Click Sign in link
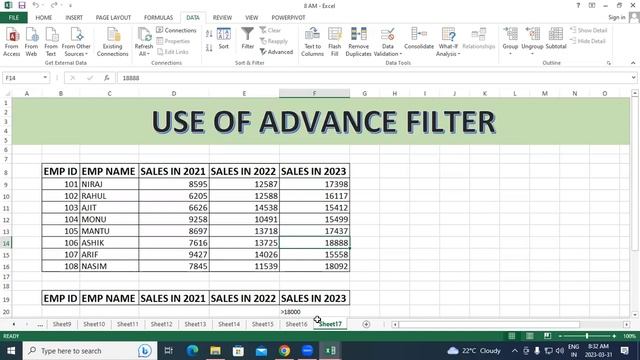 pos(616,17)
